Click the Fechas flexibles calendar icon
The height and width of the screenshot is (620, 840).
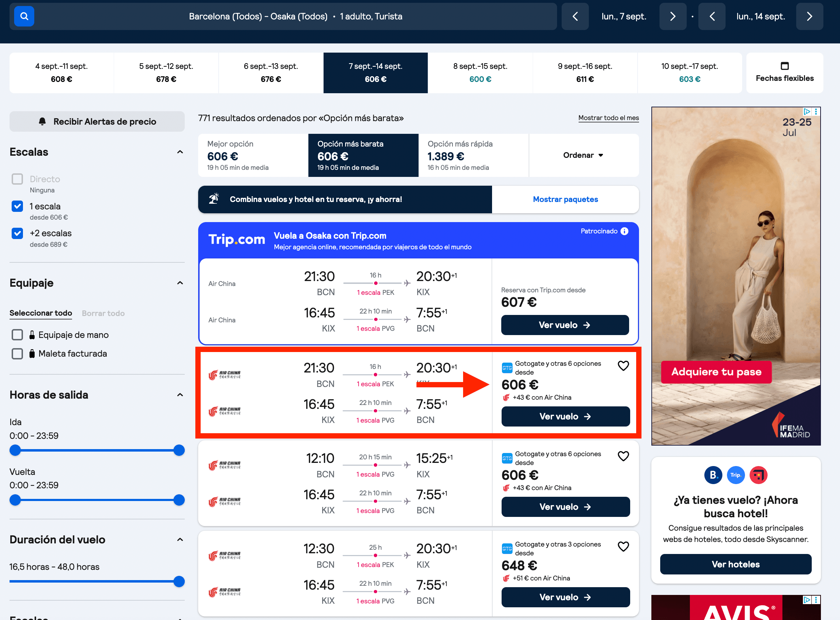785,66
